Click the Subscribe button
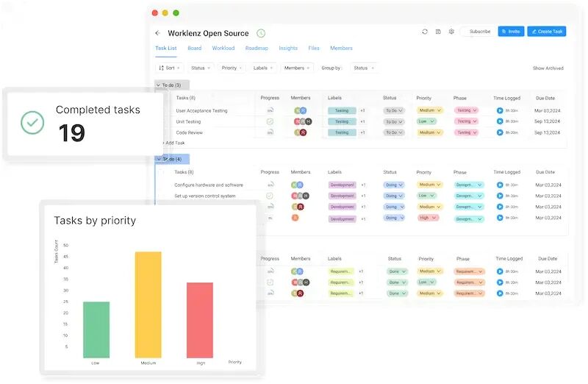 (480, 32)
